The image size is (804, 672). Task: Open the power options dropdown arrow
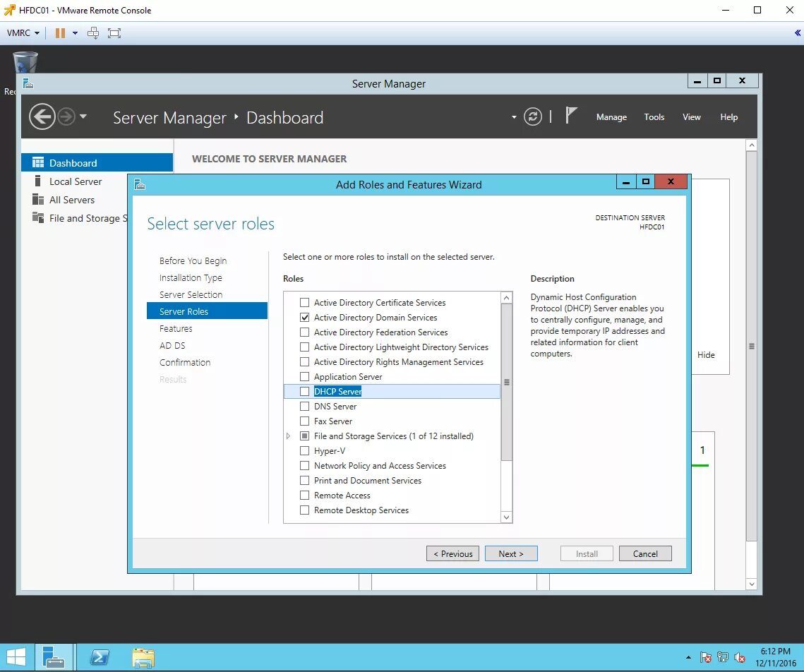75,32
